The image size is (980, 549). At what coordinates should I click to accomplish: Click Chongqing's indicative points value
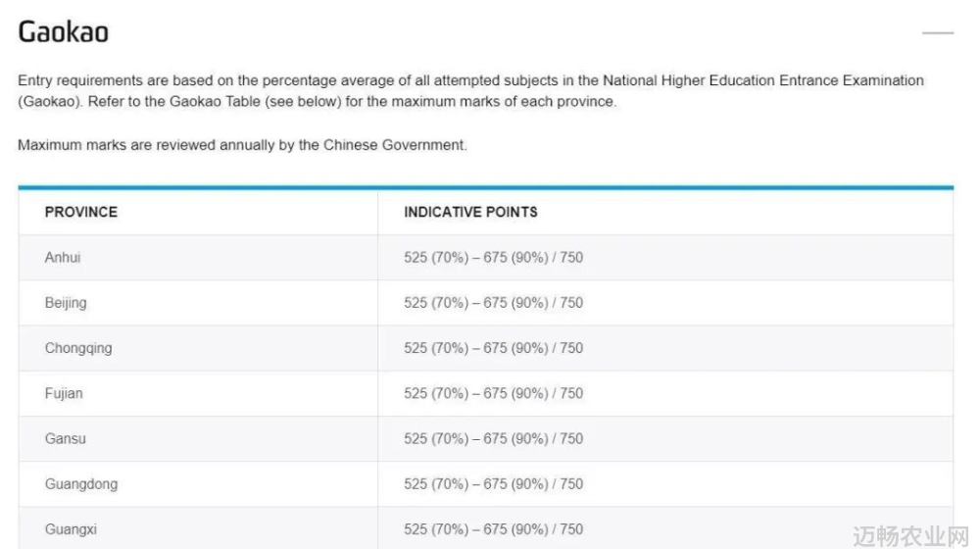[x=493, y=348]
